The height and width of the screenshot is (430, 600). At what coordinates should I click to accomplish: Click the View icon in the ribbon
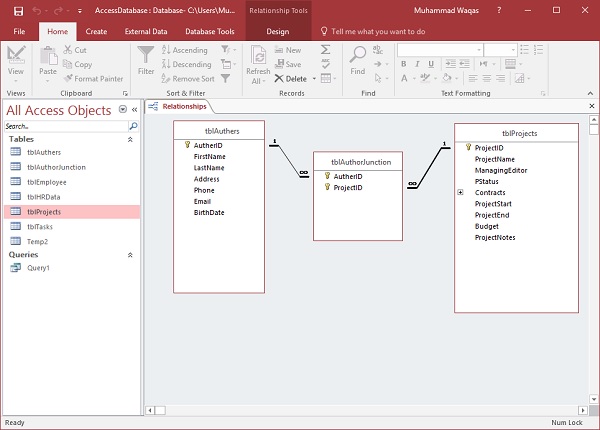(16, 56)
